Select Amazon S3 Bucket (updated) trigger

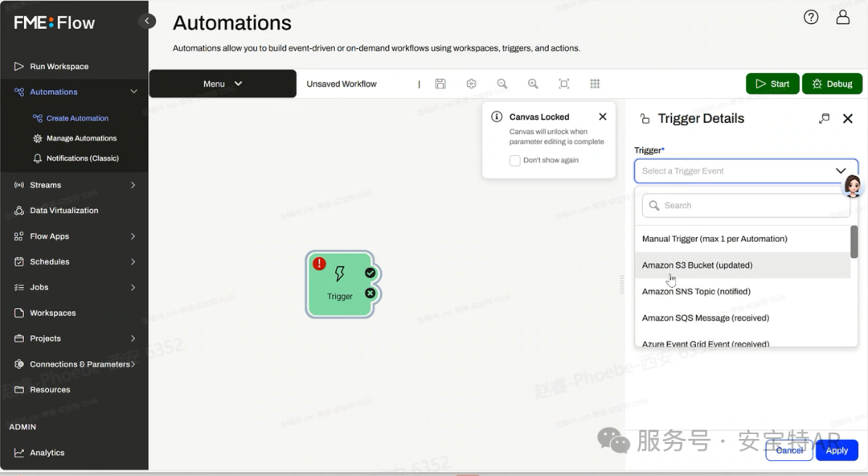(x=743, y=265)
